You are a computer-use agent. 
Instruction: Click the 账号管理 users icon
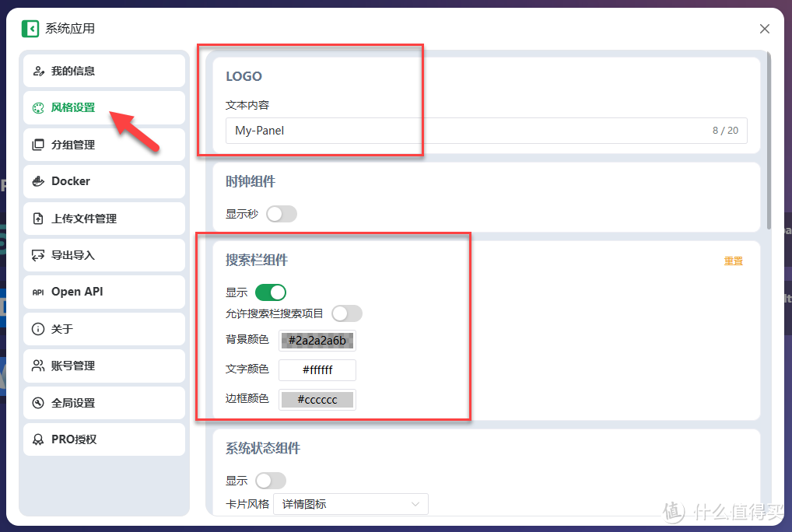coord(38,366)
